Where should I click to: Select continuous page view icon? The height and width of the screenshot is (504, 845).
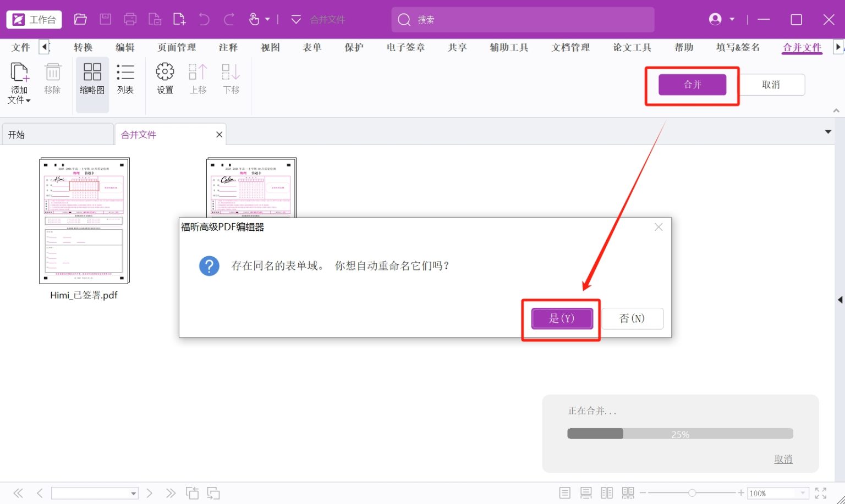586,493
